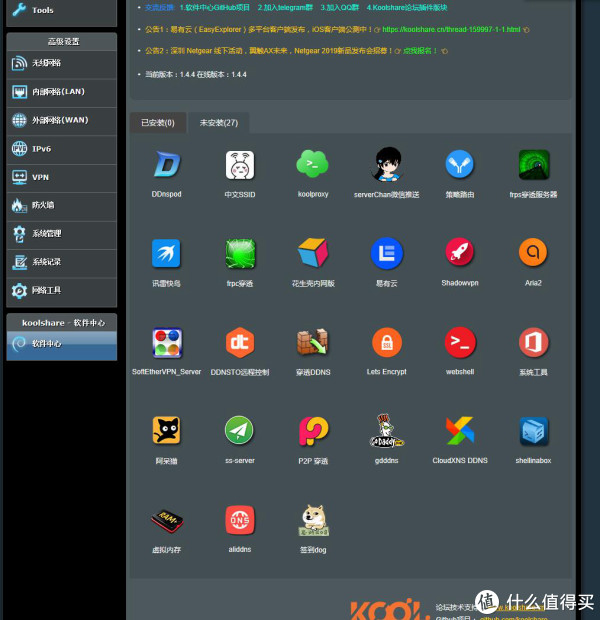Open the Lets Encrypt SSL icon

pyautogui.click(x=386, y=342)
